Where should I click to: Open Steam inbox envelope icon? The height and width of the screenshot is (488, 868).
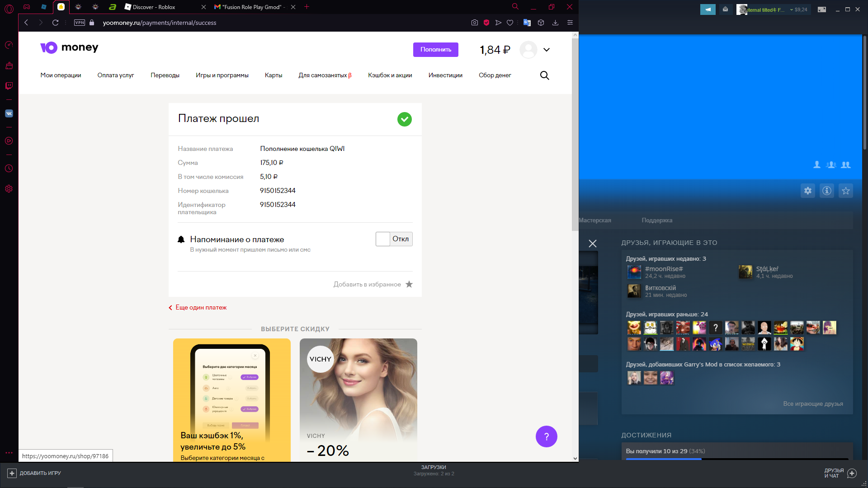tap(725, 9)
